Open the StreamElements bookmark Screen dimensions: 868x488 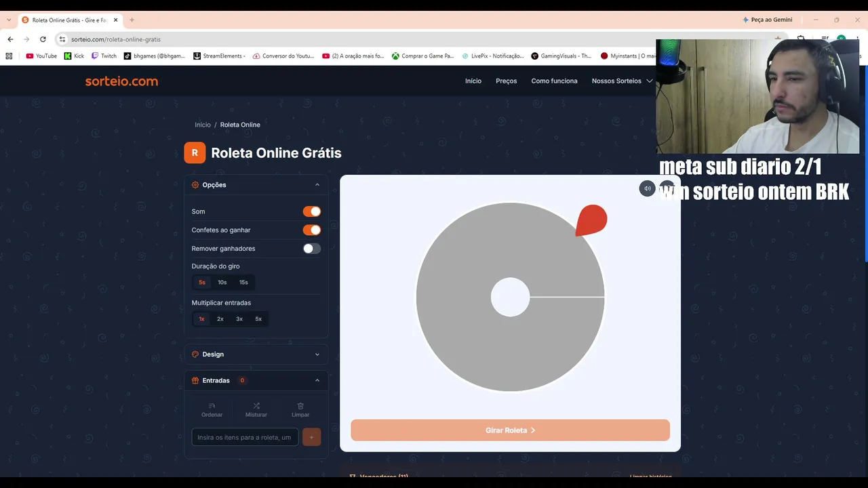(x=220, y=56)
